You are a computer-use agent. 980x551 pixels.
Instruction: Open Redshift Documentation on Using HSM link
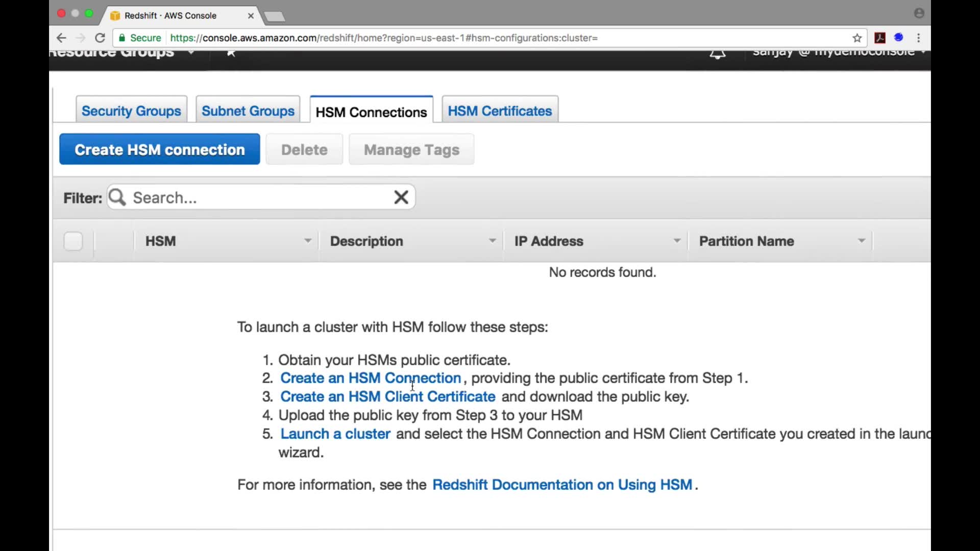[562, 485]
